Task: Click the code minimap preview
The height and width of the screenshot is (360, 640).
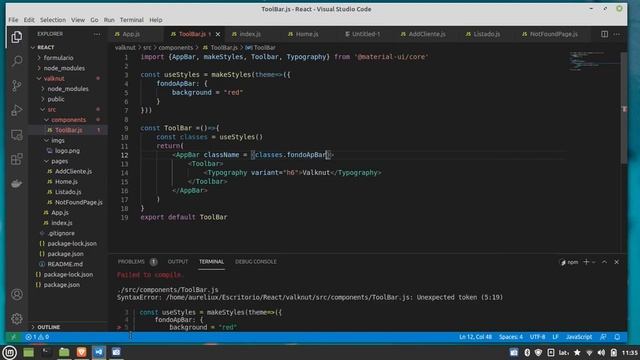Action: pos(594,61)
